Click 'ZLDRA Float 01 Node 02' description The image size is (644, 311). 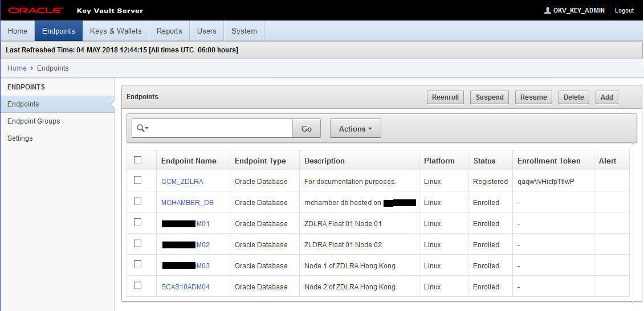click(343, 245)
